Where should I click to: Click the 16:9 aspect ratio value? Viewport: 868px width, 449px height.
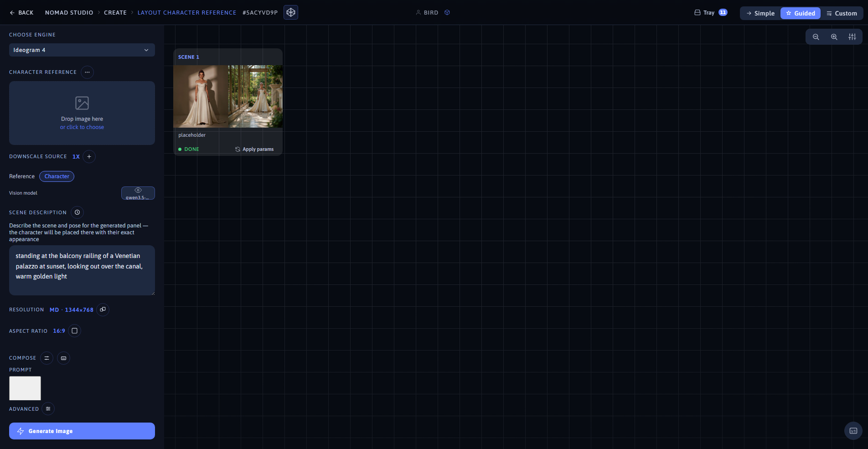(x=59, y=331)
